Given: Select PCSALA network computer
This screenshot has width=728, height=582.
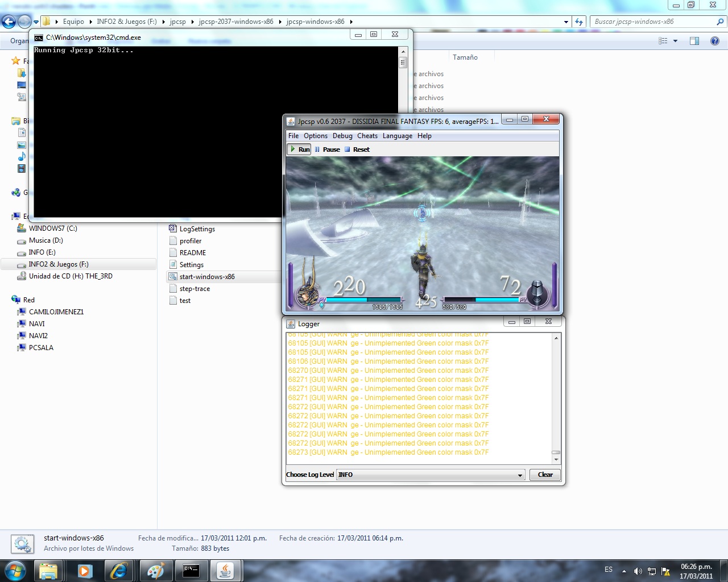Looking at the screenshot, I should click(41, 348).
